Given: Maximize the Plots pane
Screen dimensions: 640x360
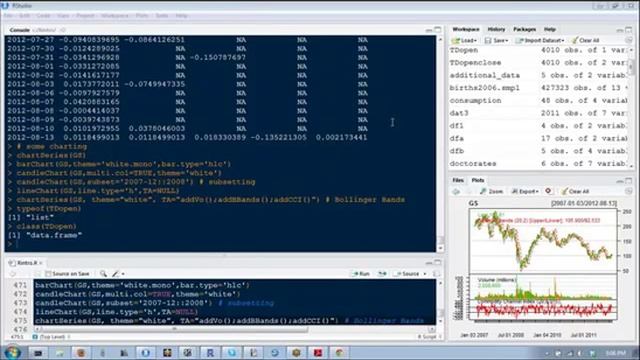Looking at the screenshot, I should 629,180.
